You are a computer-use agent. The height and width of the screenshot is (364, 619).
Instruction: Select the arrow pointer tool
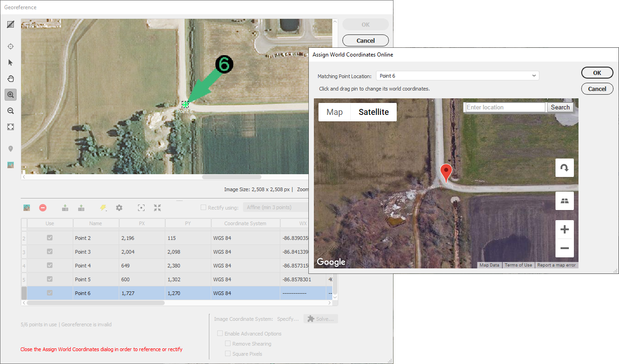click(11, 63)
